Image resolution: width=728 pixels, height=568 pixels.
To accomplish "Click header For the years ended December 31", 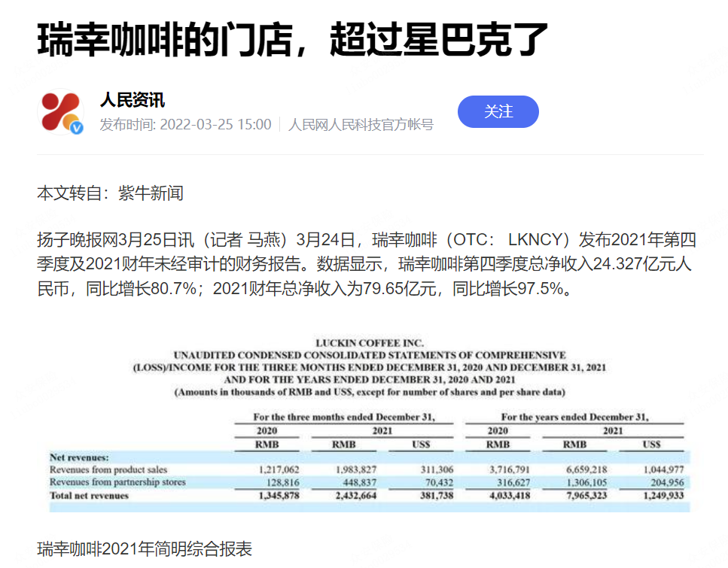I will click(574, 417).
